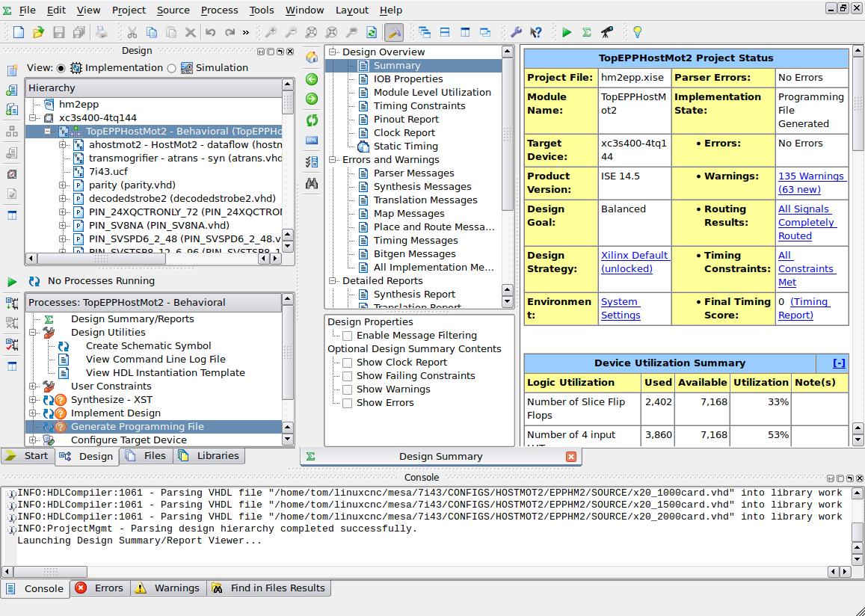
Task: Switch to the Files tab
Action: coord(147,456)
